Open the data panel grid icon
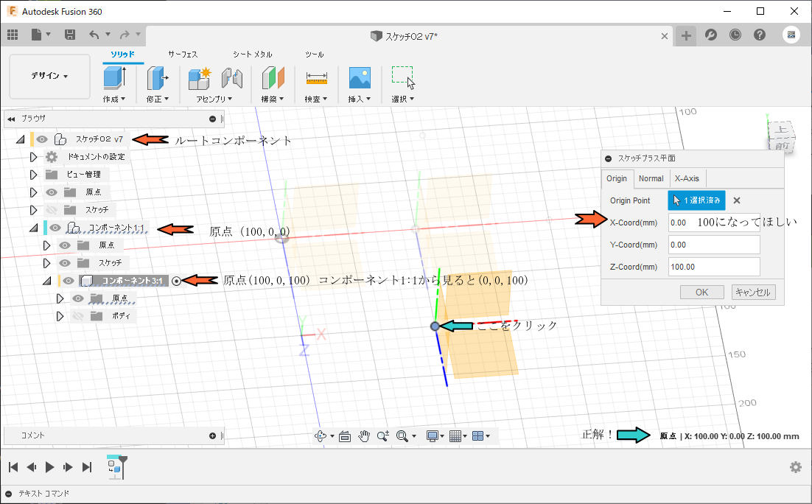Screen dimensions: 812x504 [13, 35]
